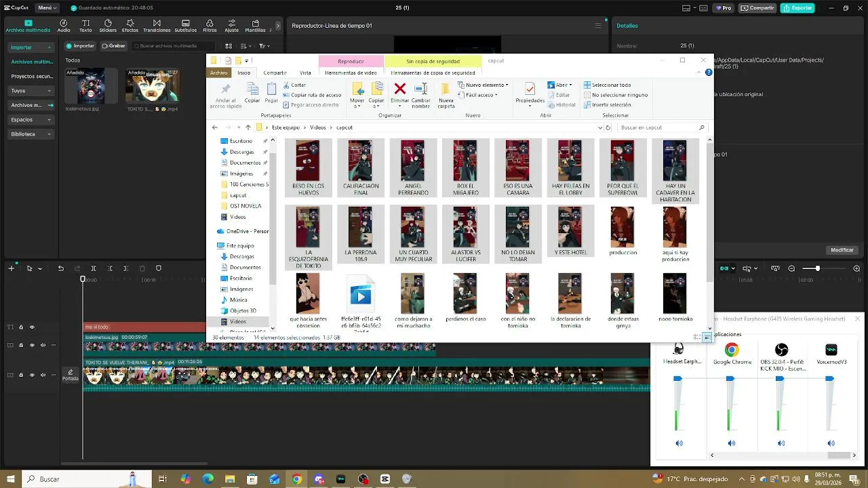This screenshot has height=488, width=868.
Task: Switch to Inicio tab in Explorer ribbon
Action: tap(243, 73)
